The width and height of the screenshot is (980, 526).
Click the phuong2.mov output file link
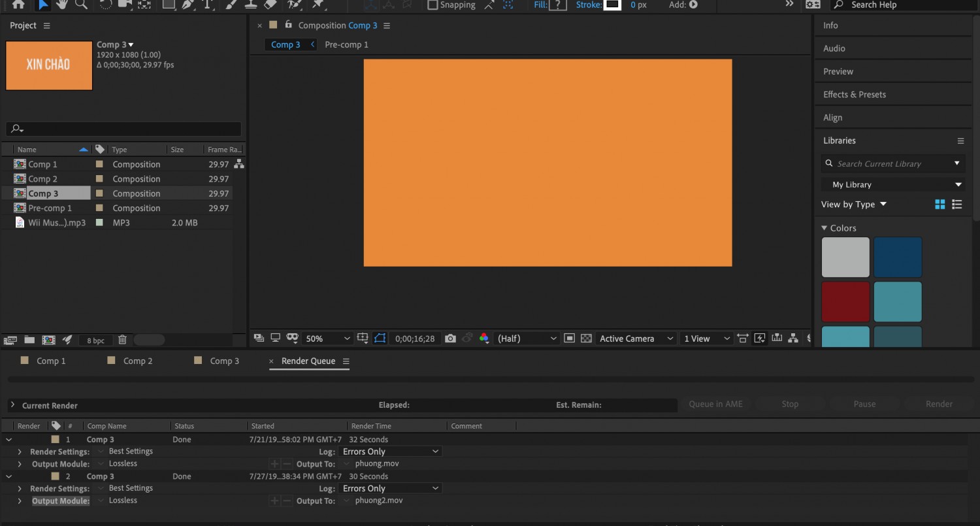379,501
